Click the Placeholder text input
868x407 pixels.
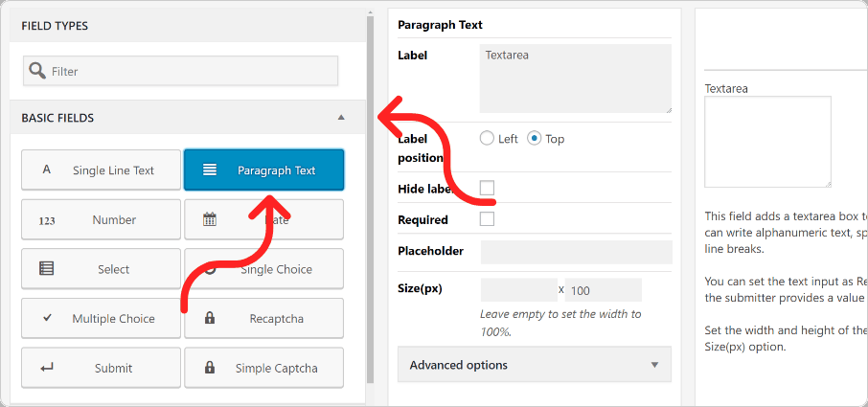pos(576,252)
